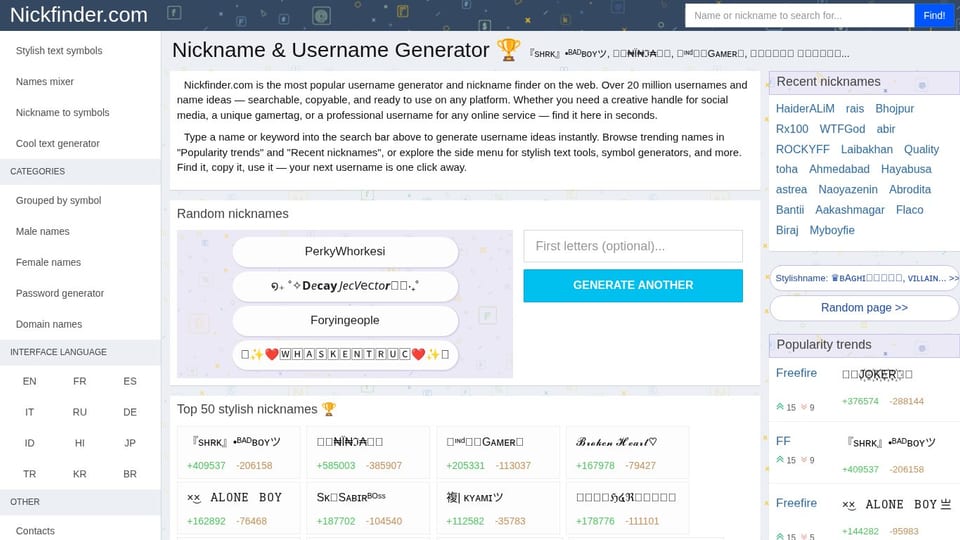Open Stylish text symbols page
960x540 pixels.
[59, 51]
